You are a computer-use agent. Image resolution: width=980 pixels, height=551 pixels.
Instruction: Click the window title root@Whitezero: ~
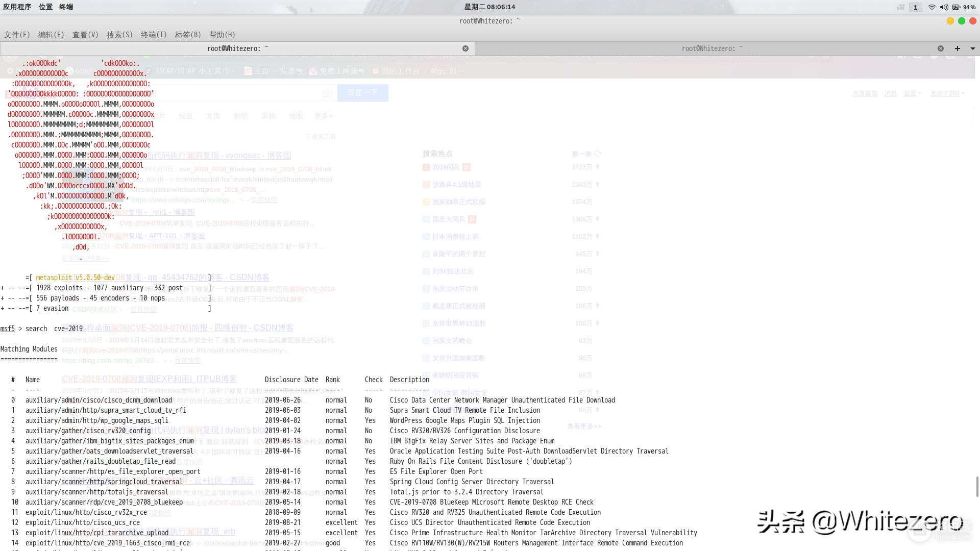[489, 21]
